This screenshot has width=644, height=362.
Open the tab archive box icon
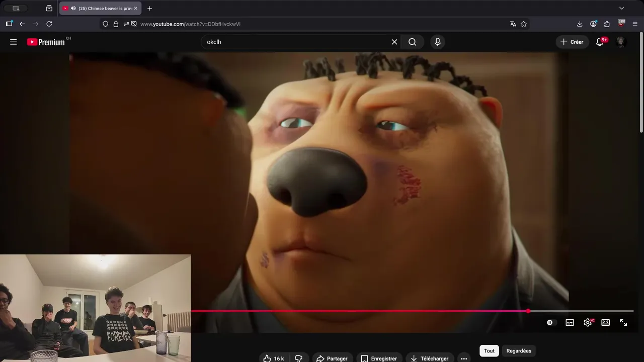point(49,9)
